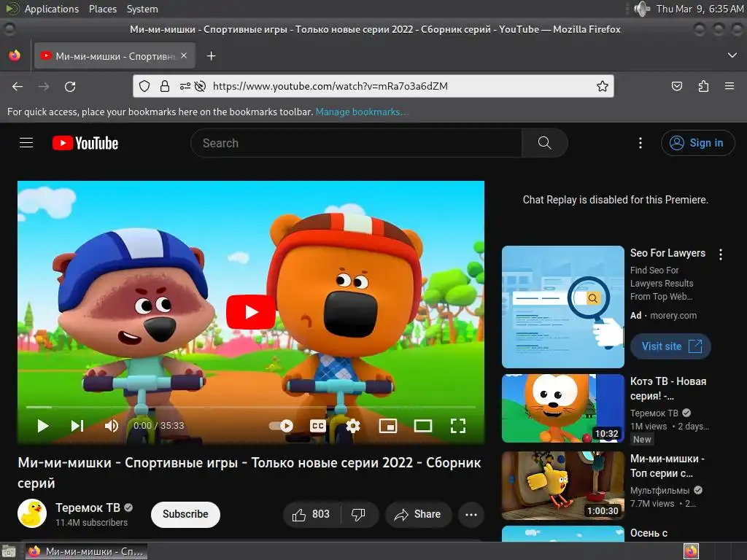Click the Sign in button
747x560 pixels.
point(697,143)
